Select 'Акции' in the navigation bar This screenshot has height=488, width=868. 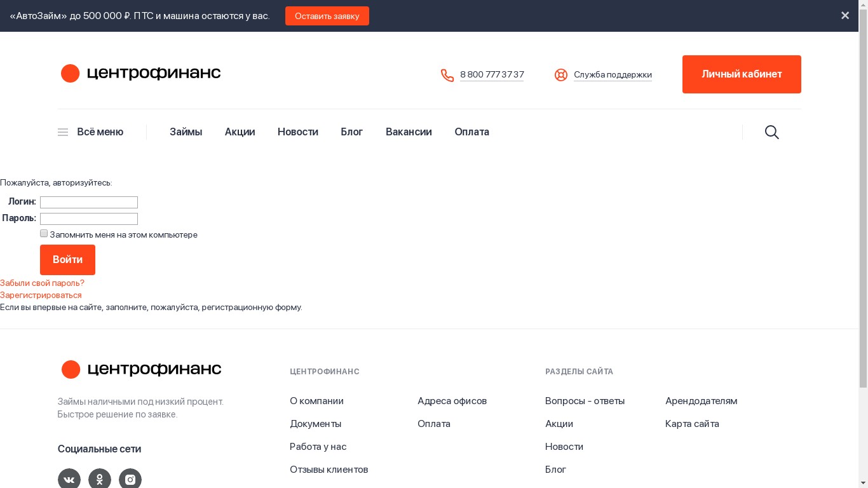coord(240,132)
